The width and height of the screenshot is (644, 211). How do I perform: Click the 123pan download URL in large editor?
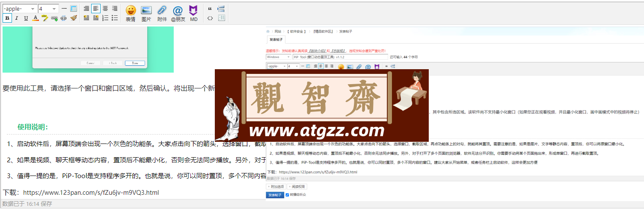click(x=91, y=193)
